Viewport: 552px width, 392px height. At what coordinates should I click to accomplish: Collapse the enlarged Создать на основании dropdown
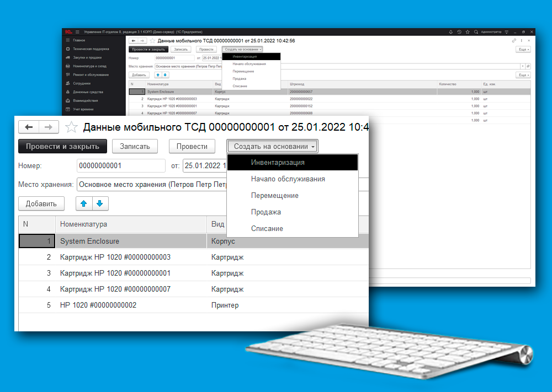[273, 146]
